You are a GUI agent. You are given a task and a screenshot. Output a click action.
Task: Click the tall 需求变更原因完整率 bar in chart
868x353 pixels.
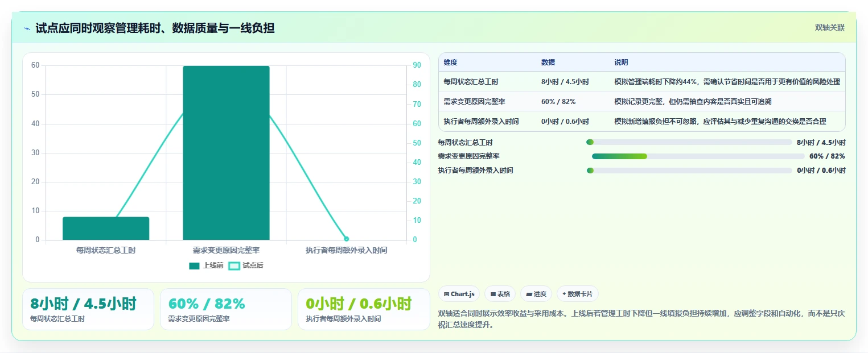[226, 153]
